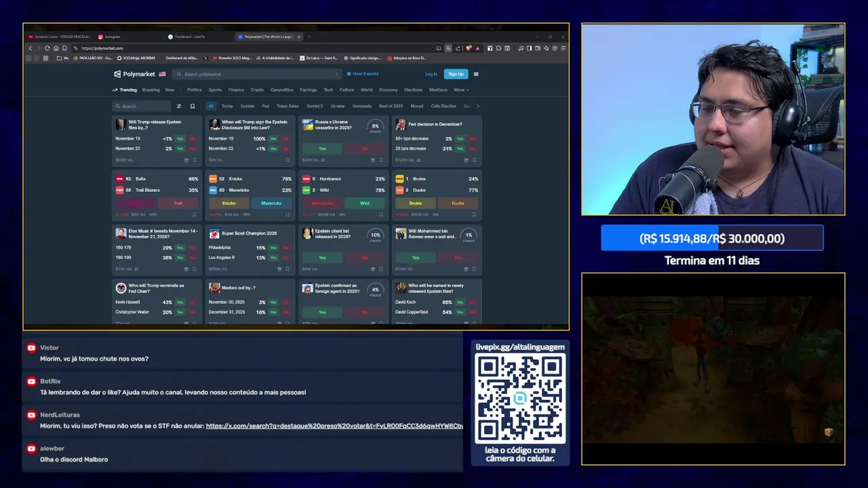This screenshot has height=488, width=868.
Task: Click the right arrow to show more topic chips
Action: [x=477, y=106]
